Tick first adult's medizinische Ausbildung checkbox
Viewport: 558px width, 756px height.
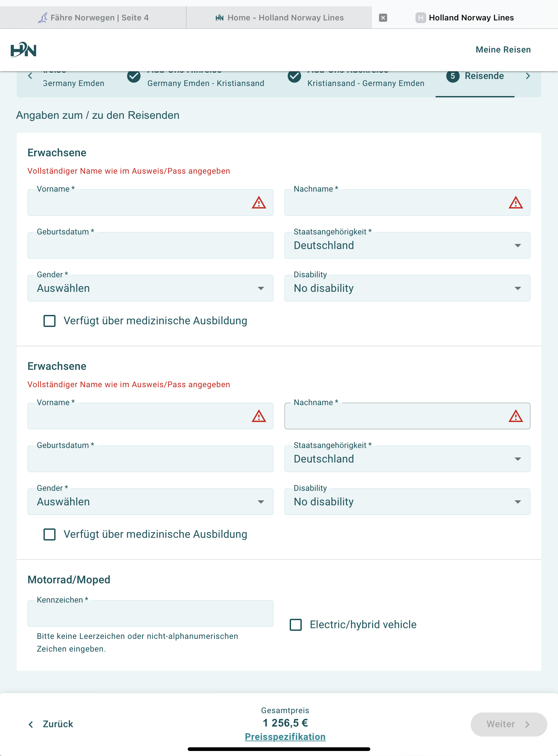coord(50,321)
